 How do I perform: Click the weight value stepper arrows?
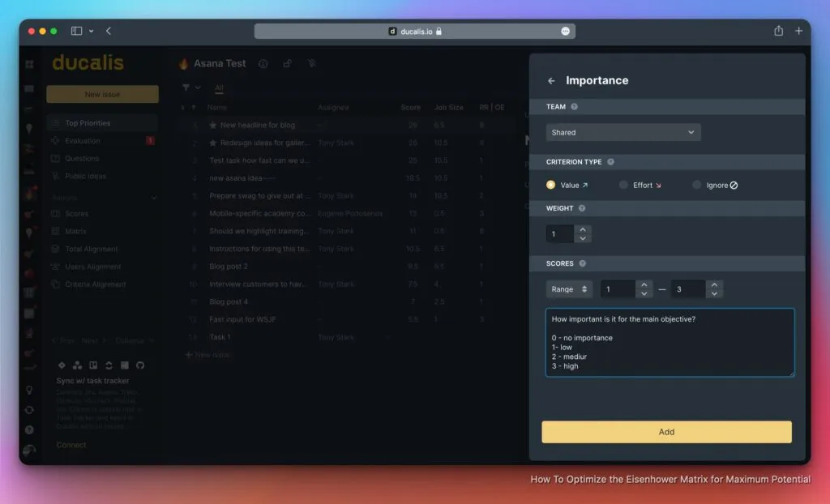pyautogui.click(x=583, y=234)
